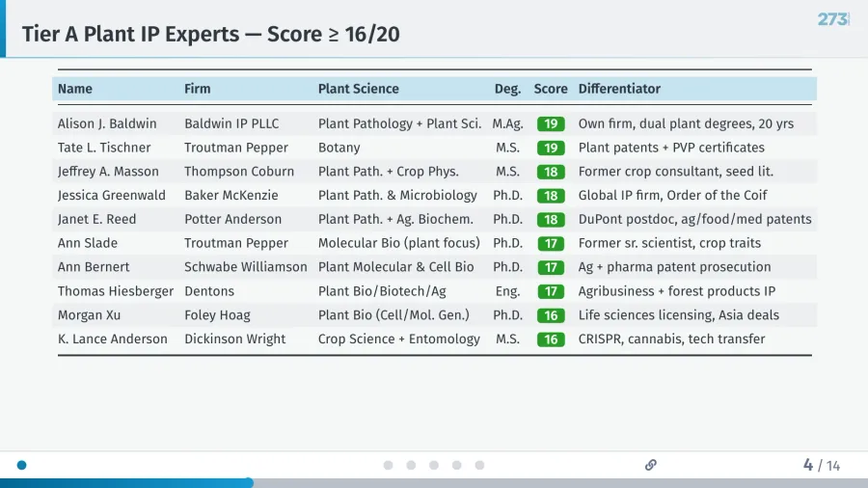The height and width of the screenshot is (488, 868).
Task: Click the score badge 16 for K. Lance Anderson
Action: coord(551,339)
